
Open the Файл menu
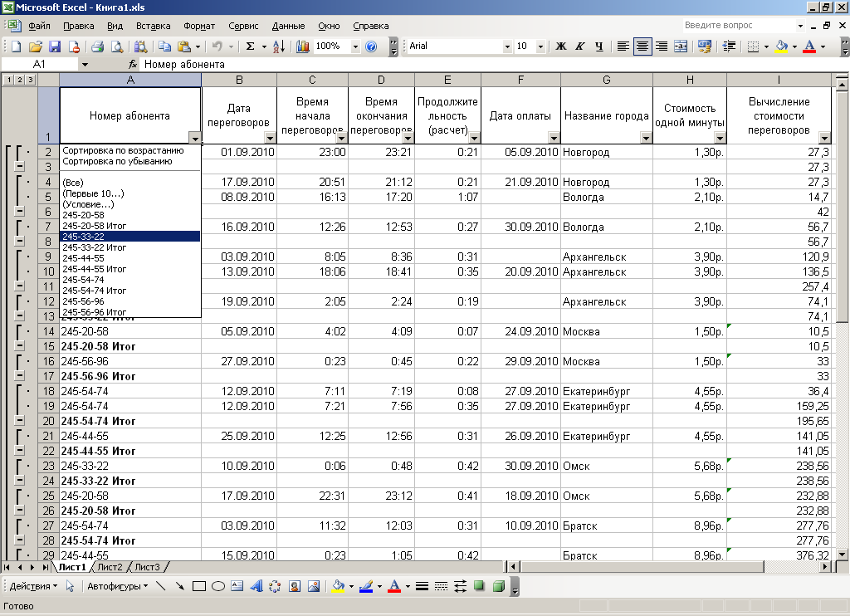pos(39,26)
